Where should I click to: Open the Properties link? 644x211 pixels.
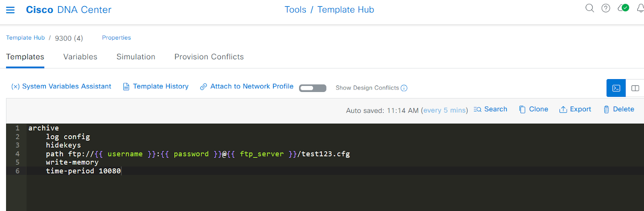point(116,38)
